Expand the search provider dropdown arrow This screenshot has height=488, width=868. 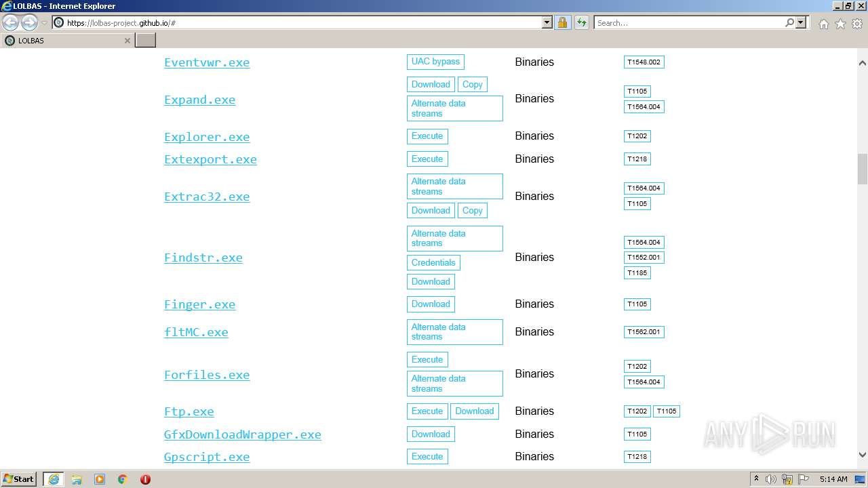click(801, 23)
